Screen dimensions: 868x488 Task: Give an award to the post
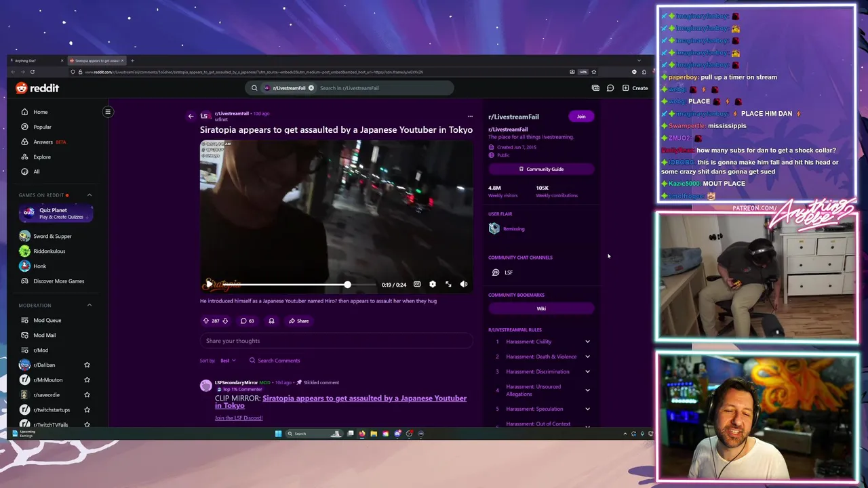click(x=271, y=321)
